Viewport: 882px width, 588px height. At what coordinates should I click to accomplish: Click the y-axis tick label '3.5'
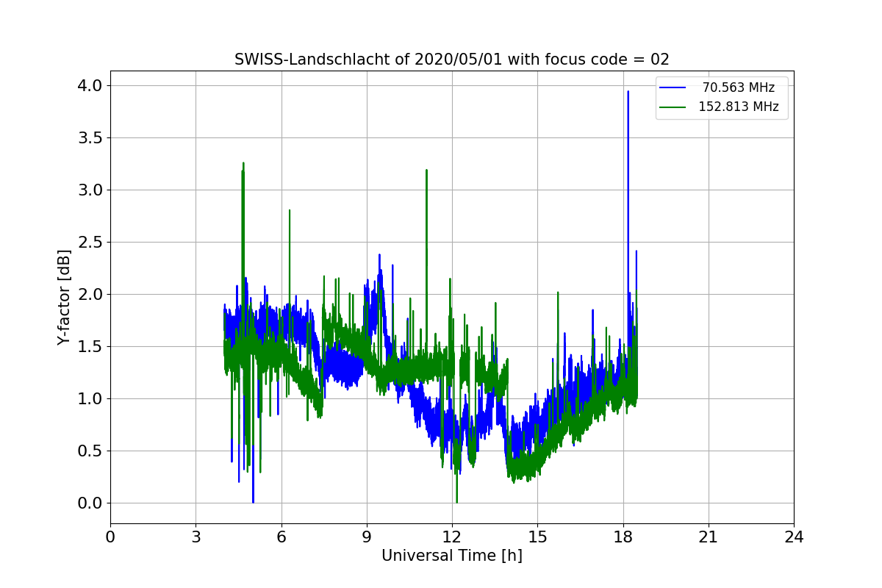[90, 138]
